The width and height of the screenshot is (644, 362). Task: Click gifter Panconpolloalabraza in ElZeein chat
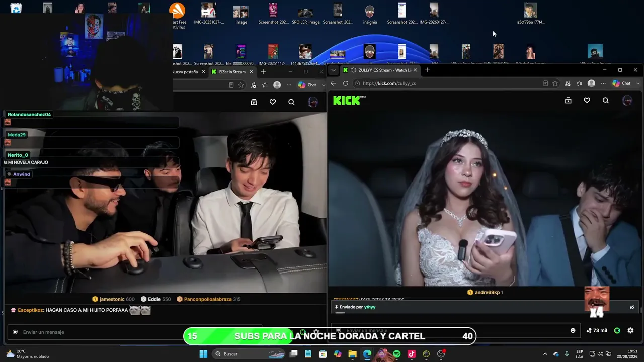pyautogui.click(x=208, y=299)
